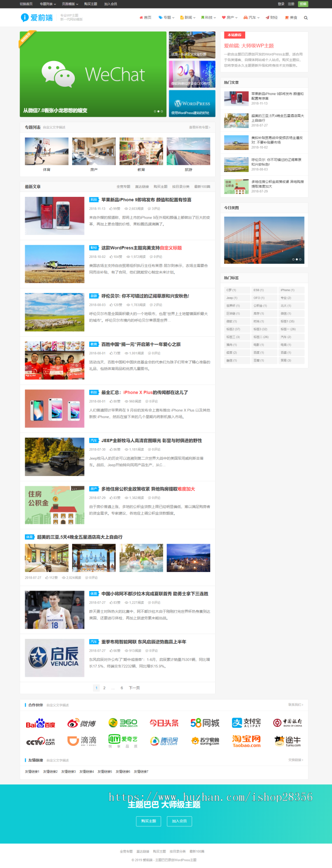332x868 pixels.
Task: Click the footer banner 购买主题 button
Action: click(x=148, y=821)
